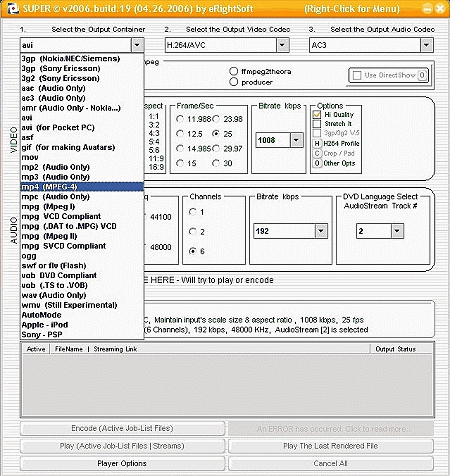This screenshot has width=450, height=476.
Task: Select 29.97 frames per second
Action: coord(216,148)
